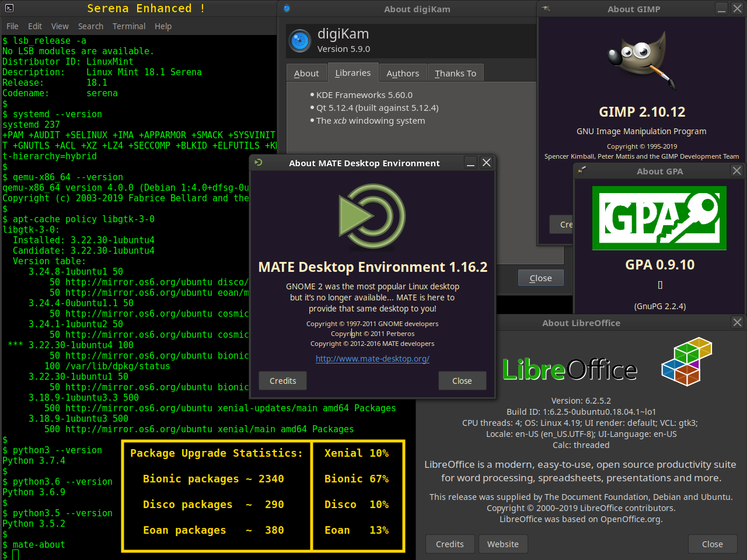The image size is (747, 560).
Task: Click the MATE title bar icon
Action: pyautogui.click(x=259, y=163)
